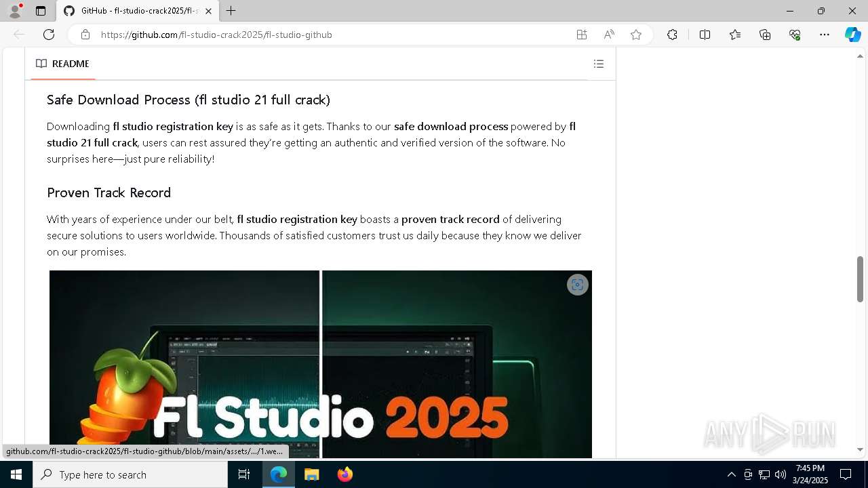
Task: Toggle Split screen view
Action: pyautogui.click(x=705, y=35)
